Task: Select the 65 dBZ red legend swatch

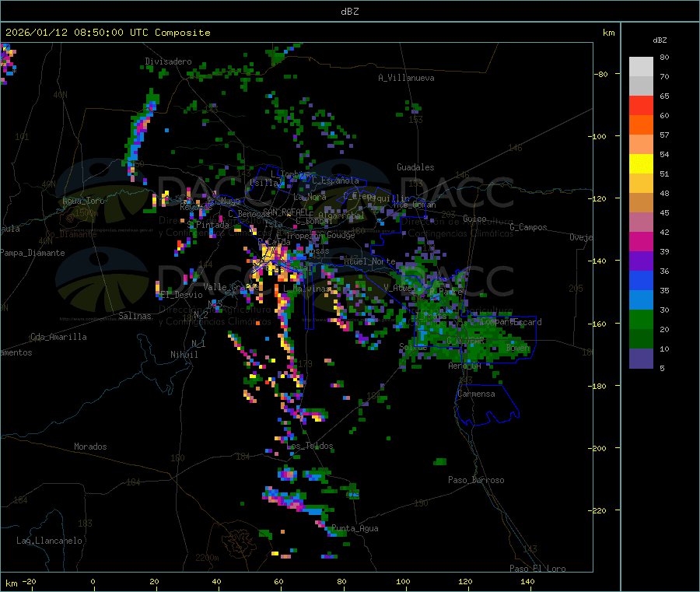Action: (641, 105)
